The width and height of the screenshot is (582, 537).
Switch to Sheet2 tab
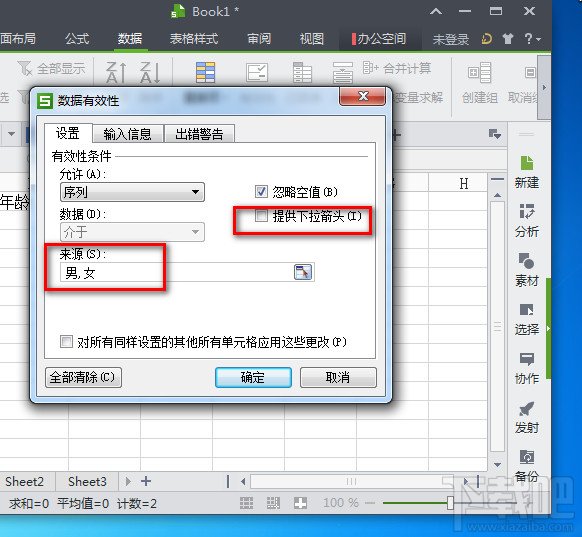[x=24, y=481]
